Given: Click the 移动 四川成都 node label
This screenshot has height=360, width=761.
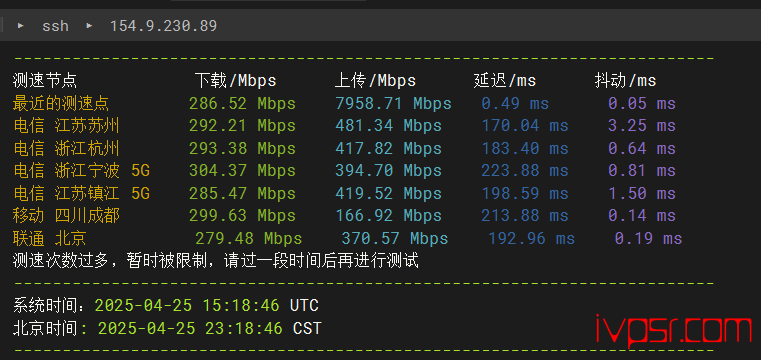Looking at the screenshot, I should pos(66,215).
